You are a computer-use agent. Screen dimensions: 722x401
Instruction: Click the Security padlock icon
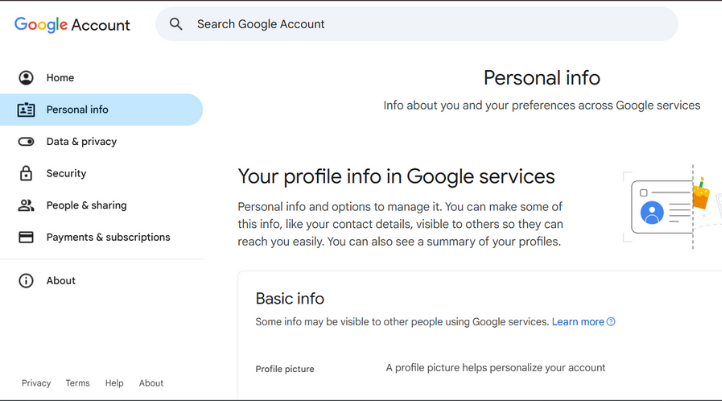tap(26, 173)
